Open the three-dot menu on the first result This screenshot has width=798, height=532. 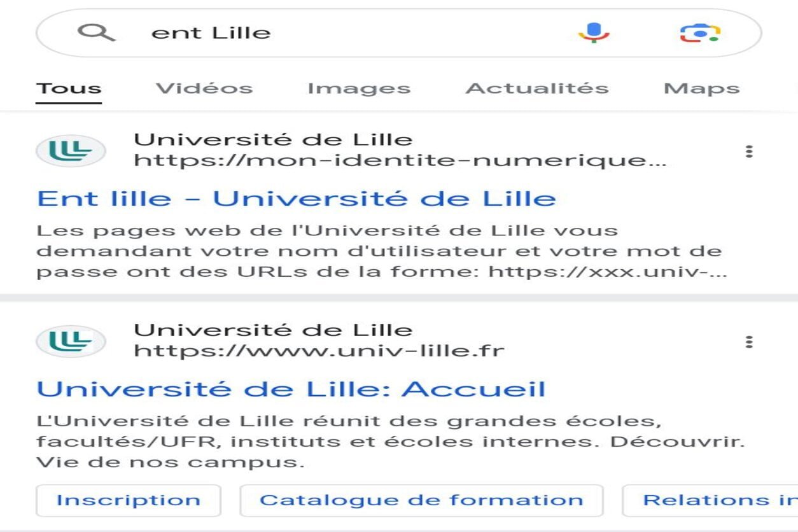749,151
